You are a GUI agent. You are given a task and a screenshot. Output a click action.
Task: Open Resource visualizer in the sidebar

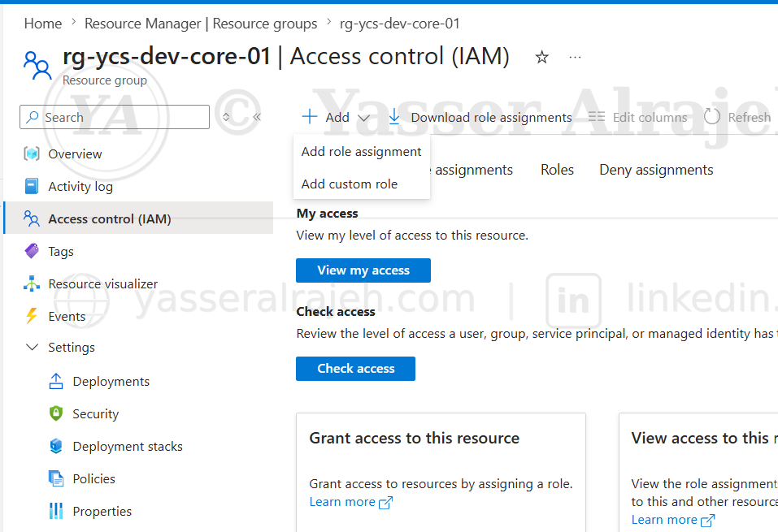(x=102, y=284)
